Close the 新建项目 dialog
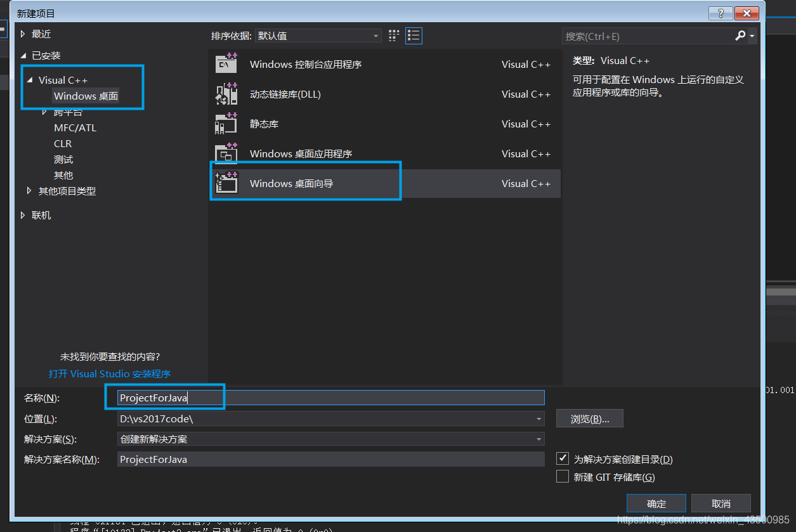The image size is (796, 532). pos(747,13)
